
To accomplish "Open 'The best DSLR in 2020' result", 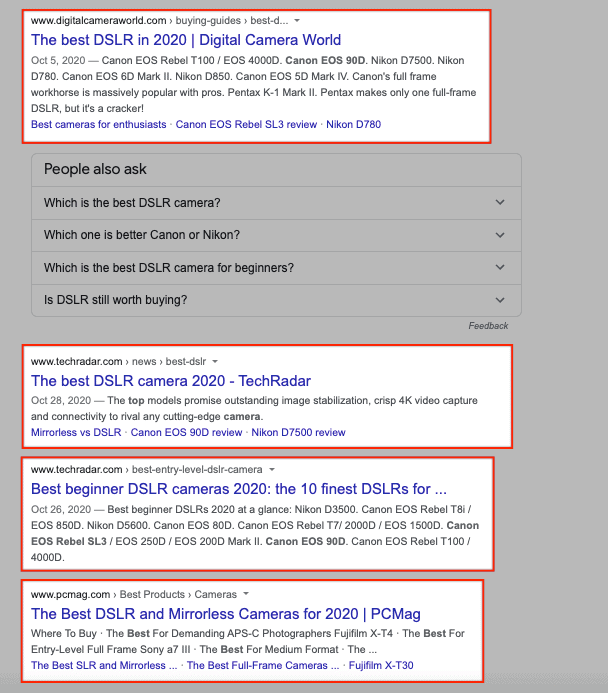I will tap(186, 40).
